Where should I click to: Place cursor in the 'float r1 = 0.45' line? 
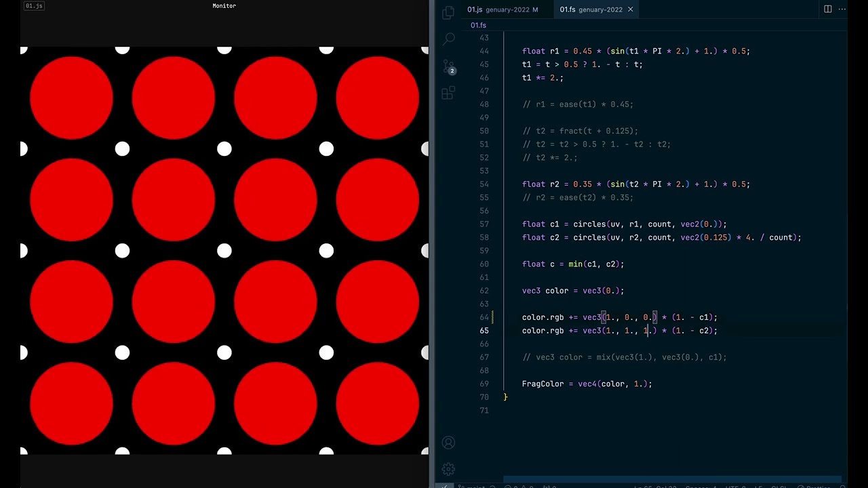tap(636, 51)
